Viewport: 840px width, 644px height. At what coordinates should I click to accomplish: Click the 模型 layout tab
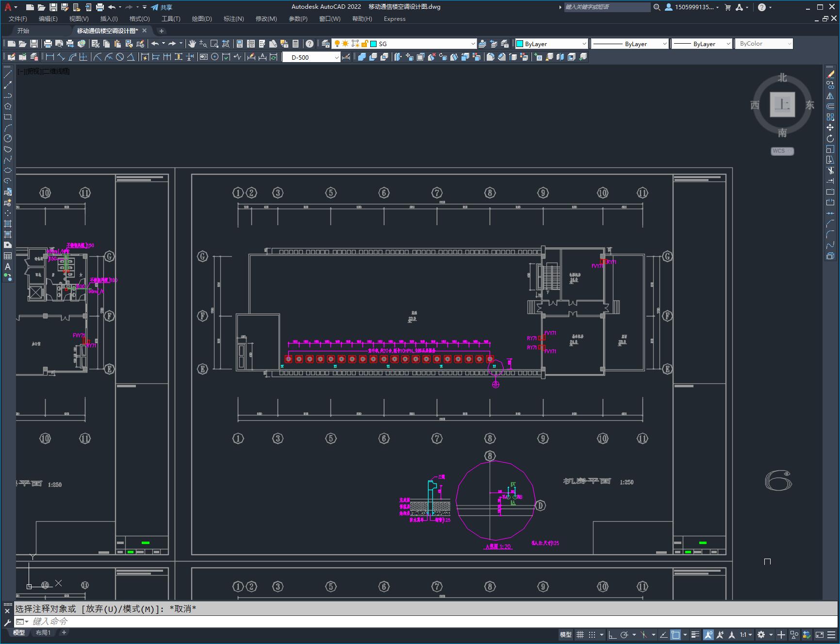(x=19, y=632)
